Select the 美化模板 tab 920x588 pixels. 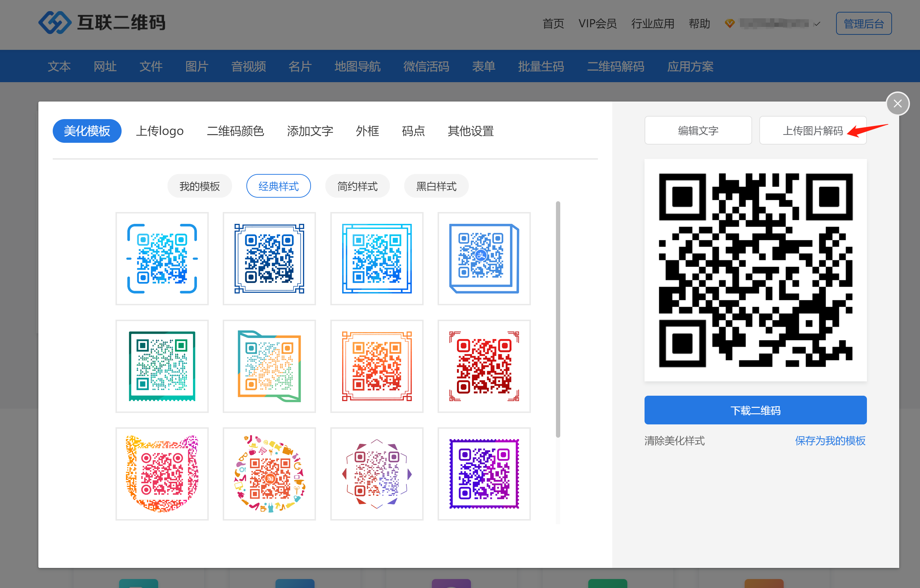[87, 131]
